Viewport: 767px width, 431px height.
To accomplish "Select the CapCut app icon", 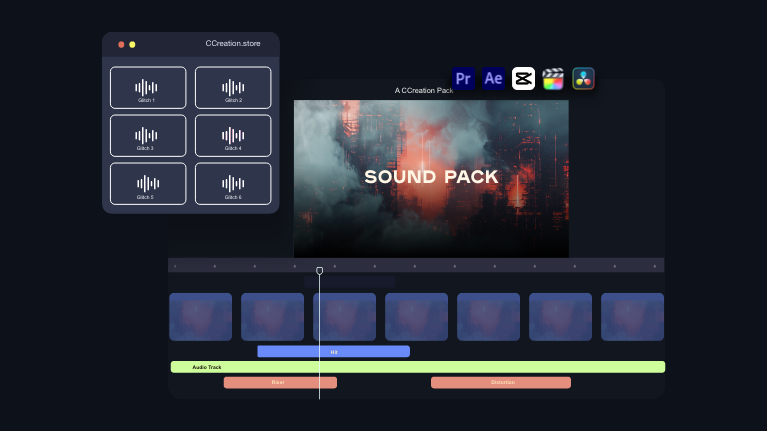I will point(523,78).
